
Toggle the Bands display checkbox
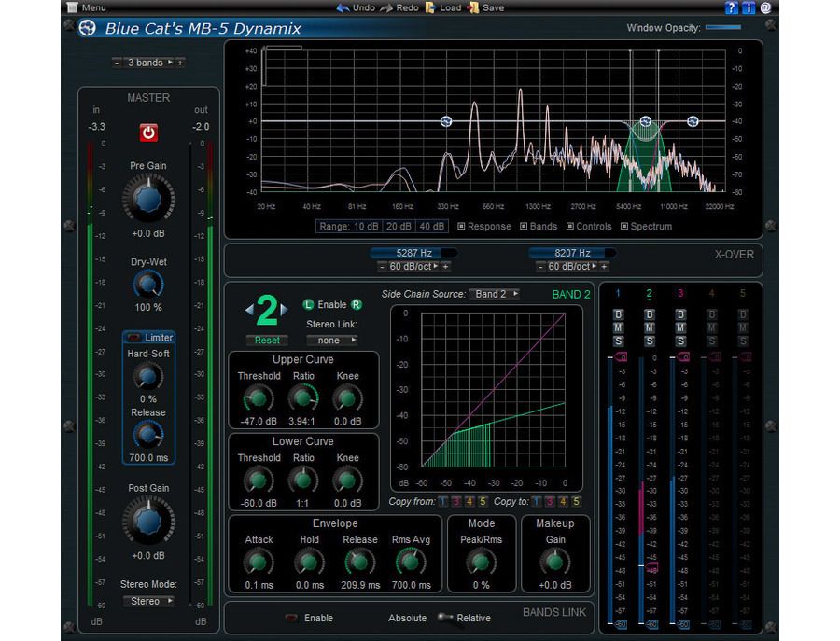[x=524, y=226]
